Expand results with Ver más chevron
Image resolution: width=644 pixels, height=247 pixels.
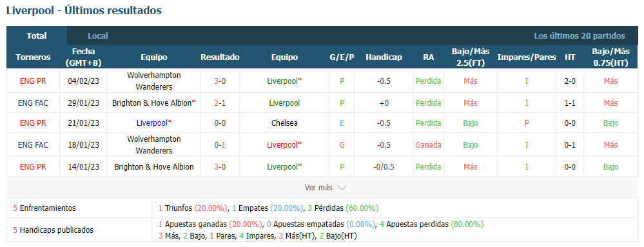tap(326, 188)
